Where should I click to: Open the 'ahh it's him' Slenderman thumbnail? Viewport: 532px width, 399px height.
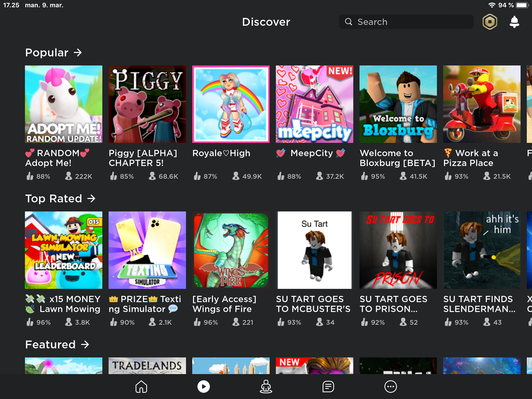482,250
